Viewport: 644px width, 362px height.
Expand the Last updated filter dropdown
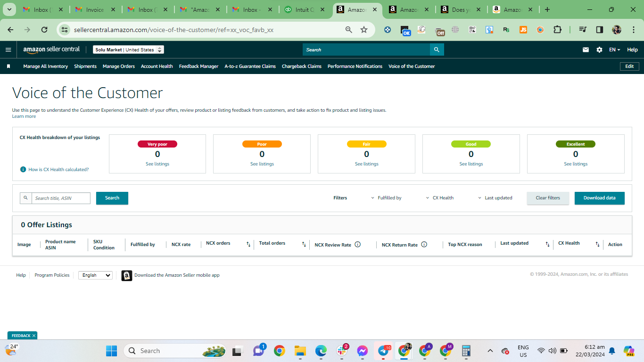[x=495, y=198]
